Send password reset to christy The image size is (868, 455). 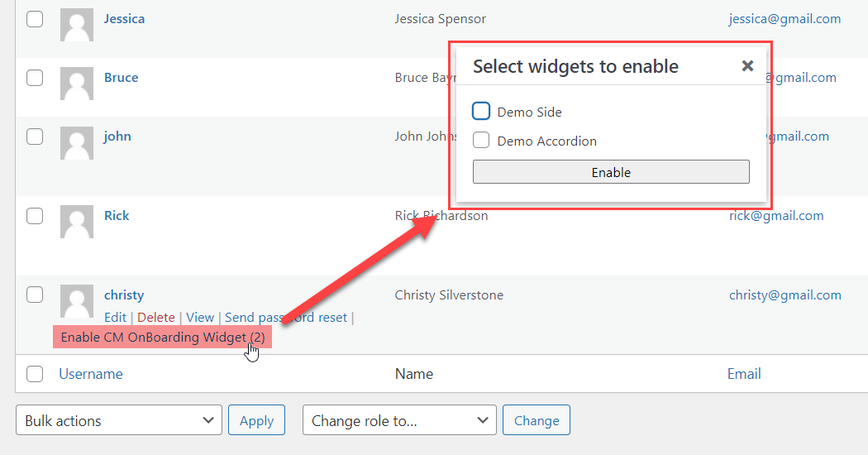click(286, 318)
